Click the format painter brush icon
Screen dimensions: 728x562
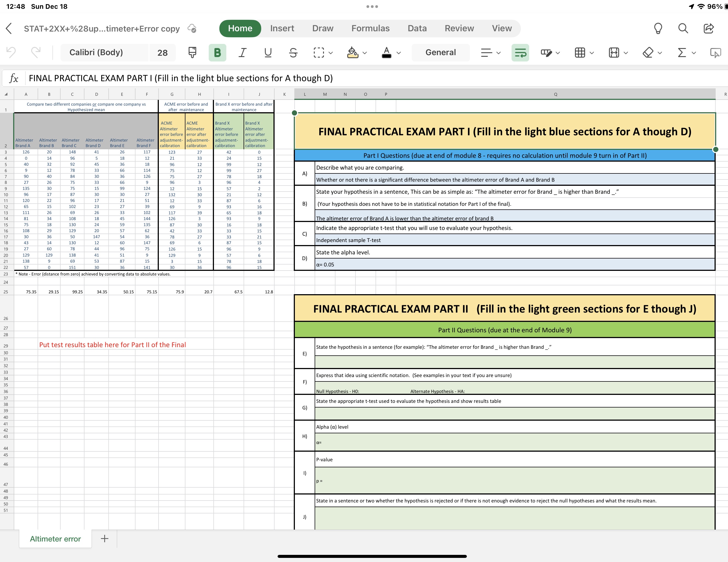[x=192, y=52]
